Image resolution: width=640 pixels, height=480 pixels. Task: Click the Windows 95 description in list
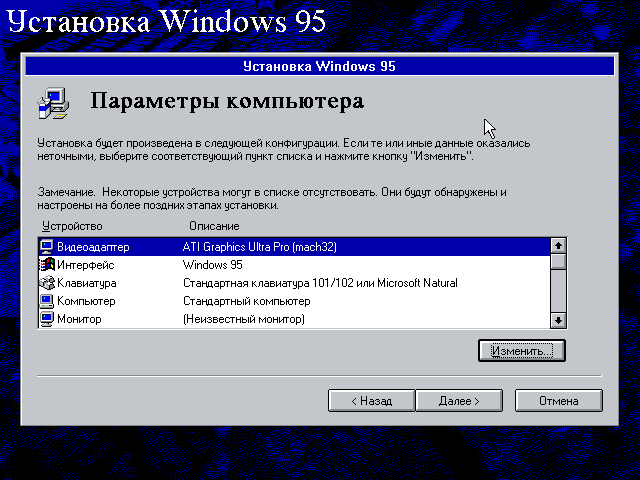pyautogui.click(x=213, y=265)
